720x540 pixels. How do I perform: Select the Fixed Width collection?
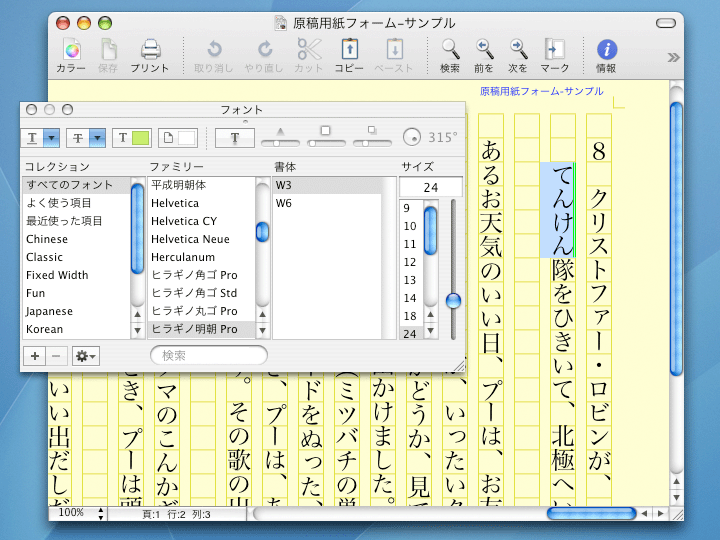(76, 275)
